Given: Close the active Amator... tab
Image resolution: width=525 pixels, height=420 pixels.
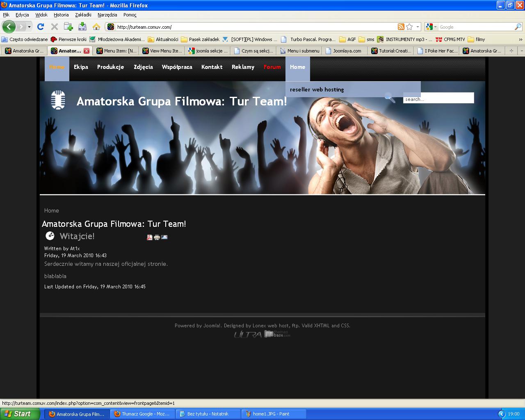Looking at the screenshot, I should pos(86,51).
